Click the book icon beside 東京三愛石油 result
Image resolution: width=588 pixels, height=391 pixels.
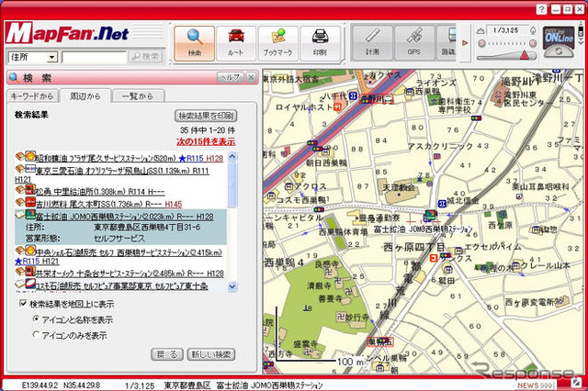(20, 169)
